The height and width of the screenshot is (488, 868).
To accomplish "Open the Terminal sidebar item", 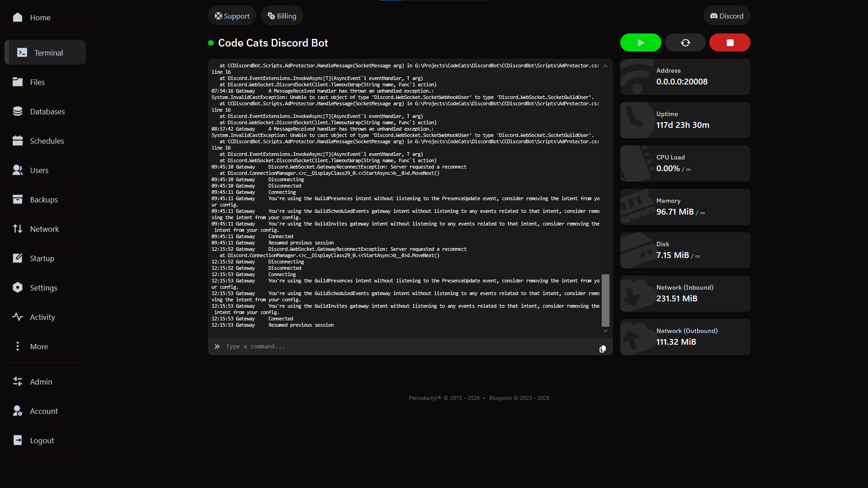I will pos(45,52).
